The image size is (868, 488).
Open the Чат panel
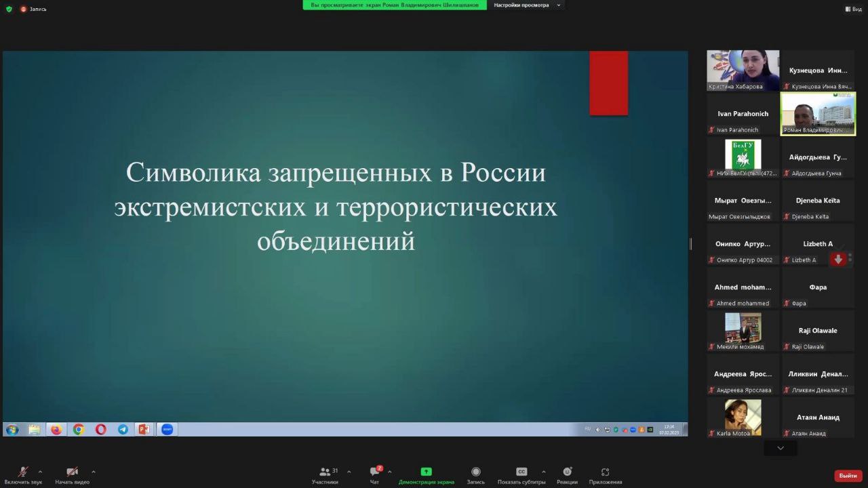point(374,474)
